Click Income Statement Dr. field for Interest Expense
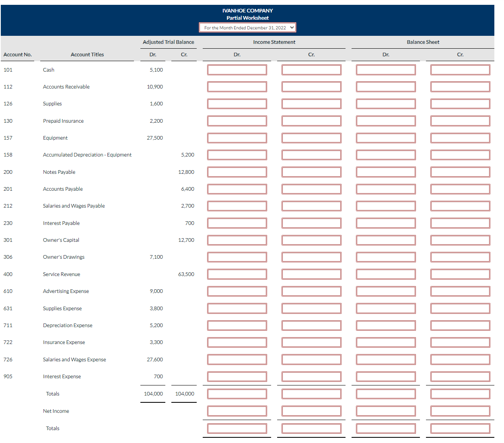Viewport: 504px width, 443px height. (237, 377)
